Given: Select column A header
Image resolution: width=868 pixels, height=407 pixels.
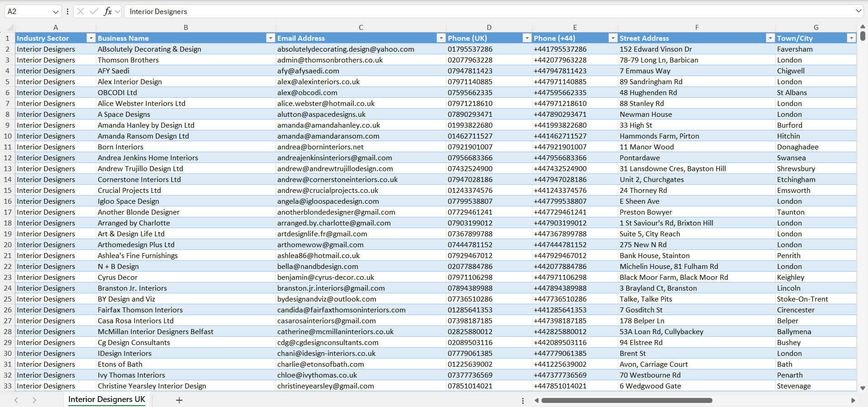Looking at the screenshot, I should coord(56,27).
